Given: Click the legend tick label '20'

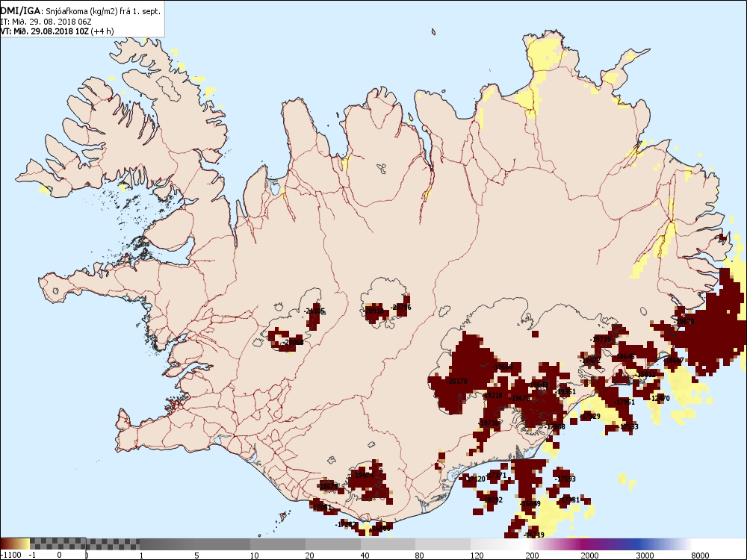Looking at the screenshot, I should point(310,555).
